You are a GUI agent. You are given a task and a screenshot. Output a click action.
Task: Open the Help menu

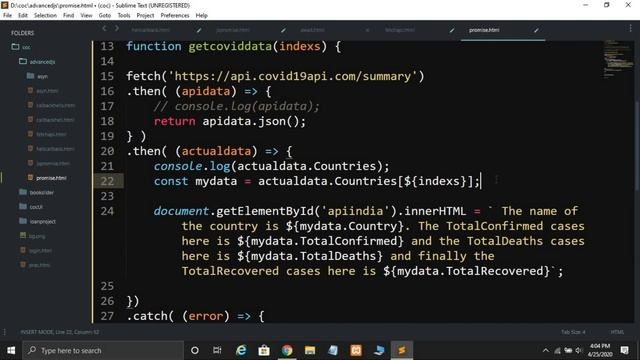(x=202, y=15)
